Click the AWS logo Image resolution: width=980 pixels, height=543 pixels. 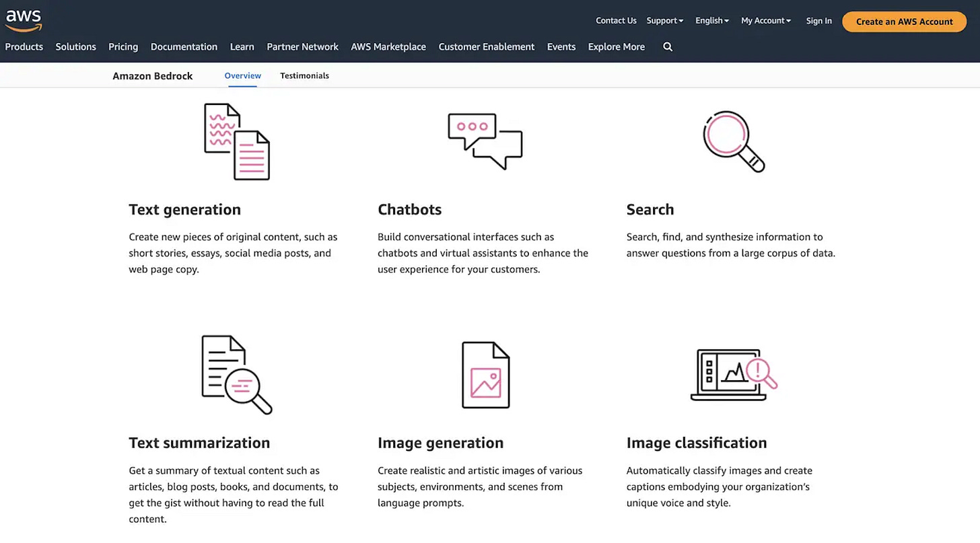[24, 21]
